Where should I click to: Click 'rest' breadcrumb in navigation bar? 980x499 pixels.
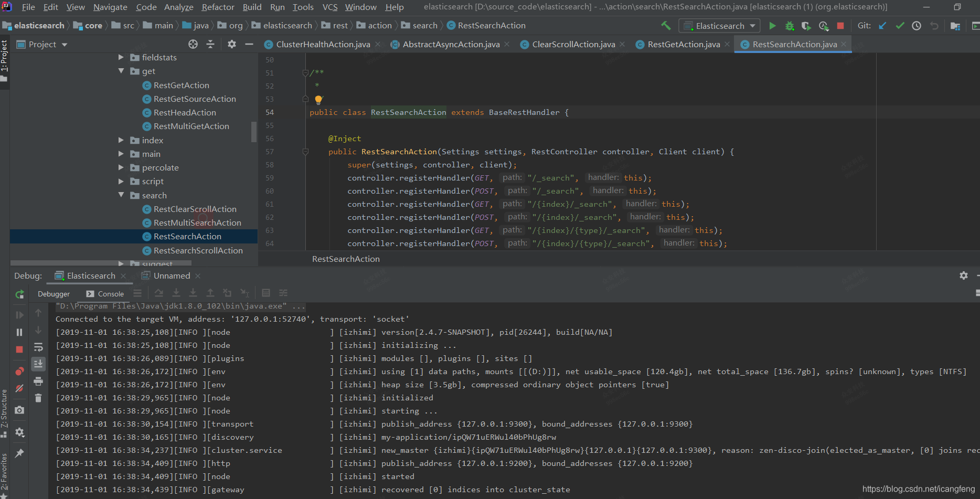[340, 26]
